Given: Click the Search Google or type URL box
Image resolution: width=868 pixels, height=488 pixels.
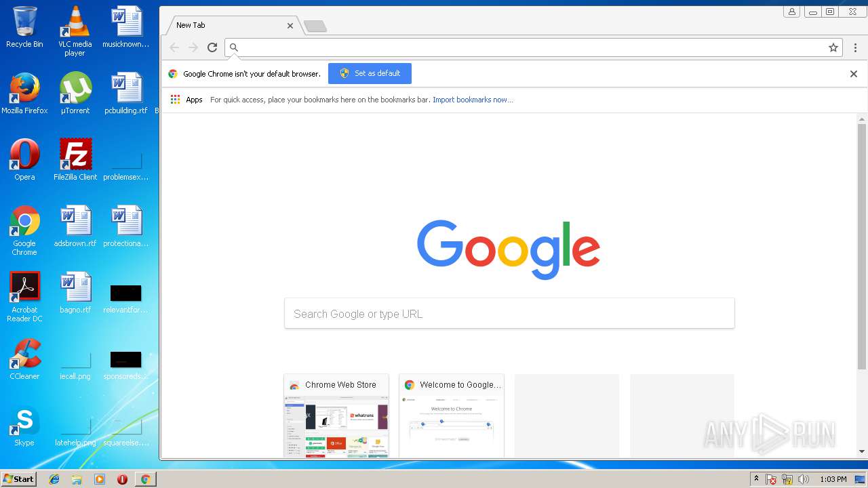Looking at the screenshot, I should click(x=509, y=313).
